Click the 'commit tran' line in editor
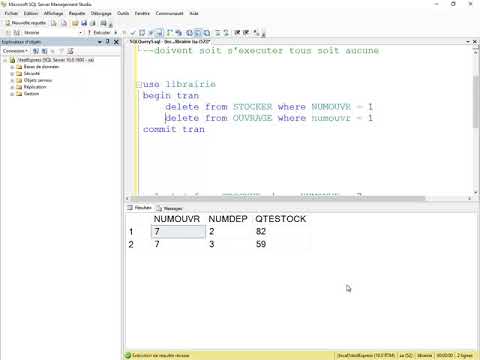 click(x=174, y=129)
